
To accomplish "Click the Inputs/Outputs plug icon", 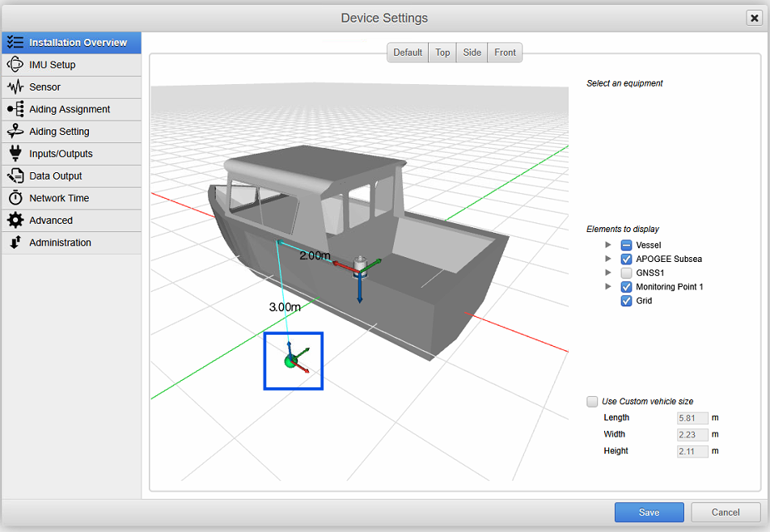I will click(15, 154).
